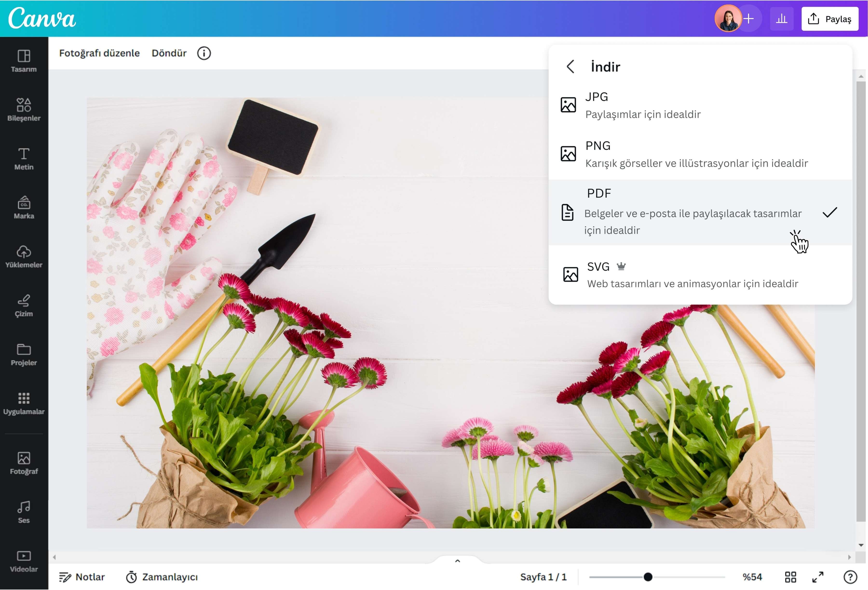Open the Yüklemeler uploads panel
The image size is (868, 590).
(x=24, y=257)
